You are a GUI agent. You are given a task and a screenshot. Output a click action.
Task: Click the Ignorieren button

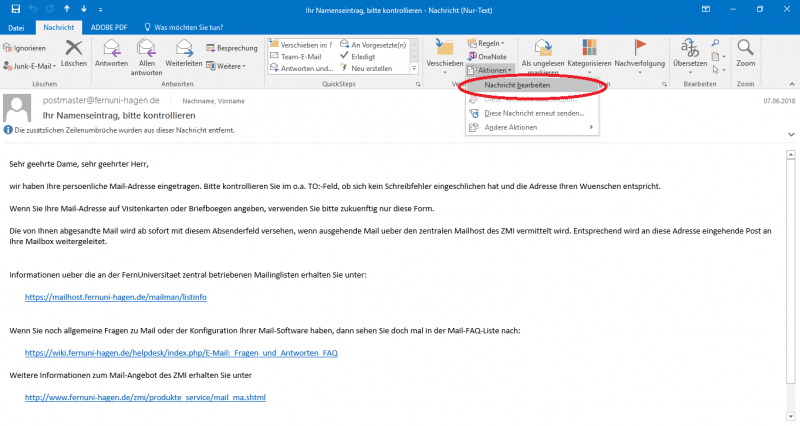click(x=24, y=48)
